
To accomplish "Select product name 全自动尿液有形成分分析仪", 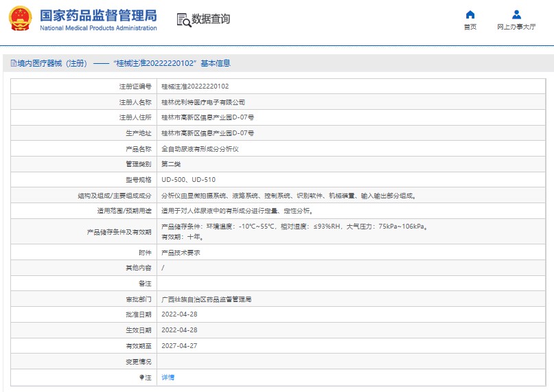I will pyautogui.click(x=200, y=149).
